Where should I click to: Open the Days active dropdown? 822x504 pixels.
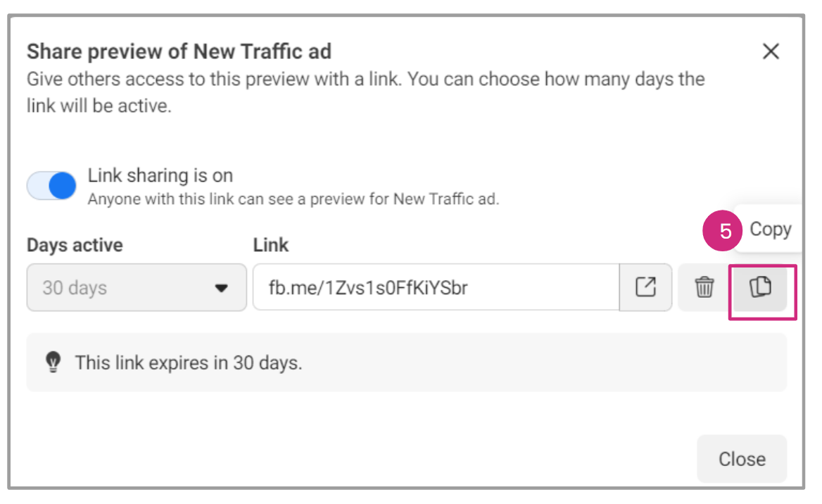coord(137,287)
